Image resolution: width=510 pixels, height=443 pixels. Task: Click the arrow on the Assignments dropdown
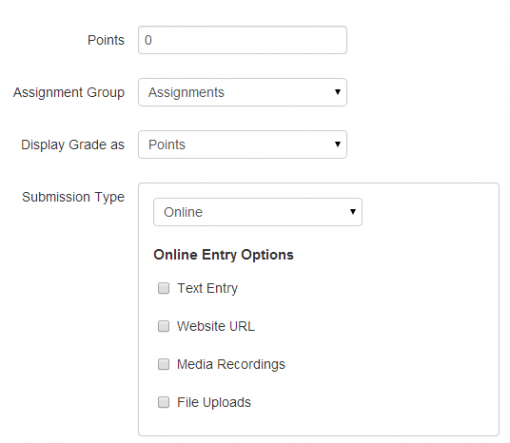(x=337, y=92)
